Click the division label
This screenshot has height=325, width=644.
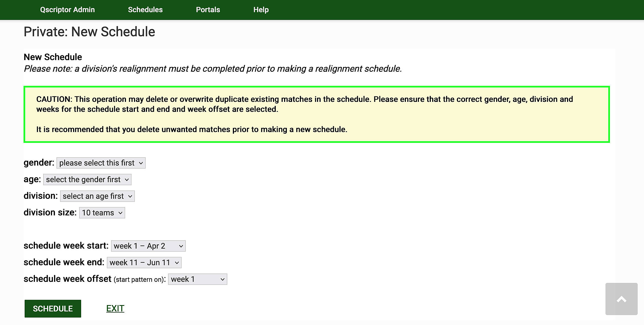tap(40, 196)
